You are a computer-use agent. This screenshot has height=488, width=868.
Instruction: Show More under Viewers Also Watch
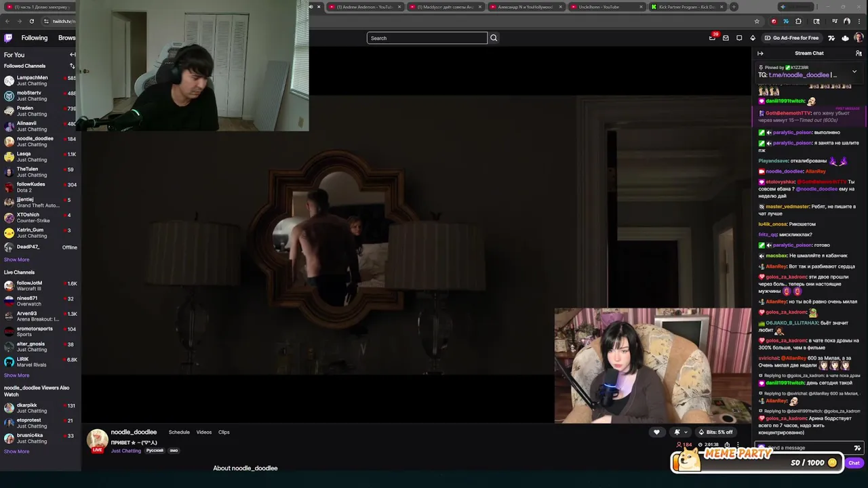(x=16, y=451)
